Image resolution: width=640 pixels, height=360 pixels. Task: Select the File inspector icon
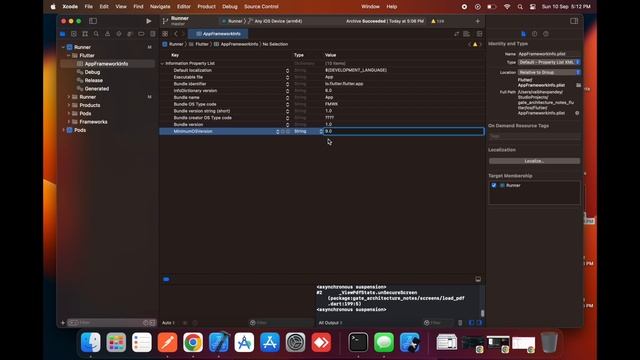tap(523, 34)
